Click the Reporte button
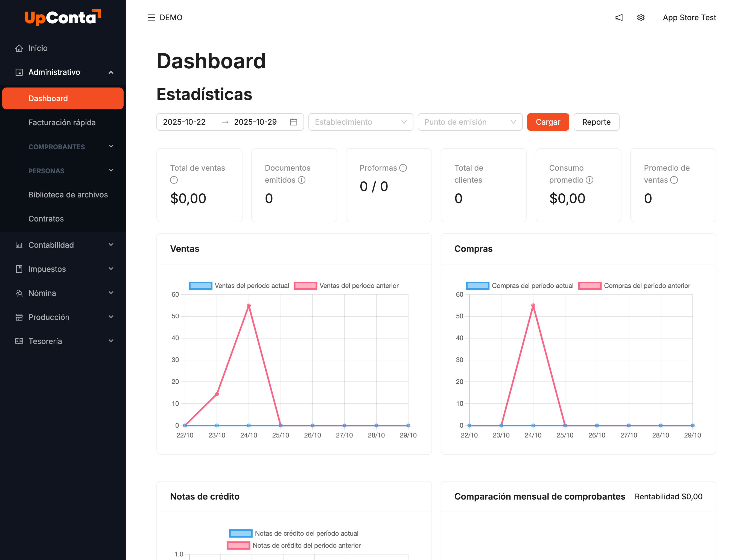The height and width of the screenshot is (560, 747). 596,122
